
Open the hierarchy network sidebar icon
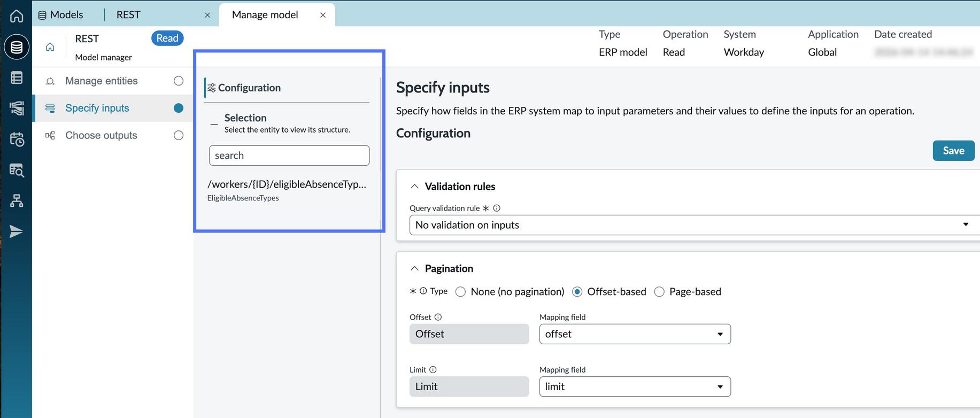click(x=17, y=201)
